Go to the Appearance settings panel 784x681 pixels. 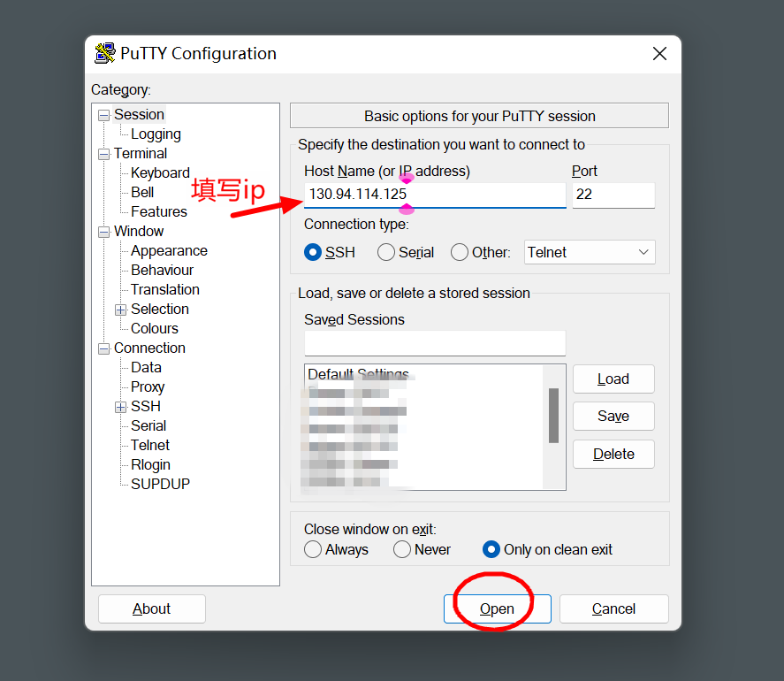[x=169, y=251]
